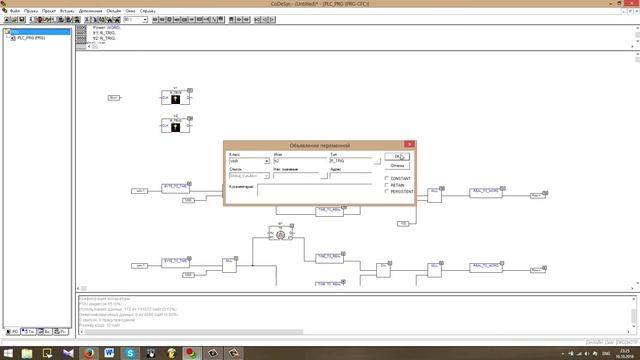The image size is (640, 360).
Task: Click the Copy toolbar icon
Action: 94,20
